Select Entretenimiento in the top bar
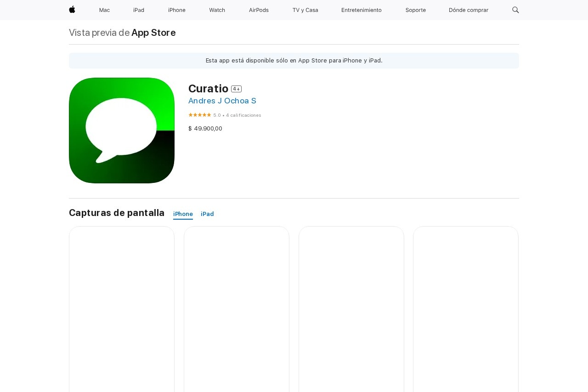Image resolution: width=588 pixels, height=392 pixels. 362,10
